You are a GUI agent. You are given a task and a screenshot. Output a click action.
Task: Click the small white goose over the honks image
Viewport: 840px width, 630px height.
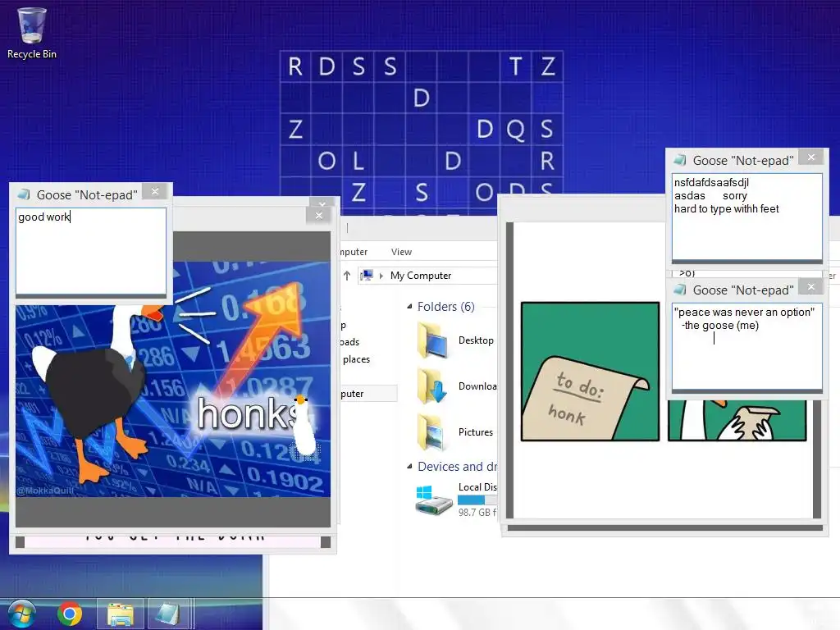306,426
